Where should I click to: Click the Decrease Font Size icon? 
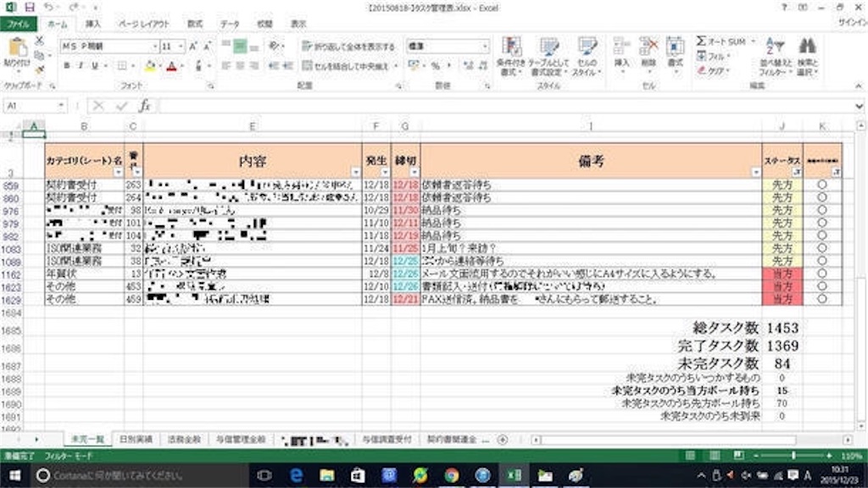pos(208,47)
